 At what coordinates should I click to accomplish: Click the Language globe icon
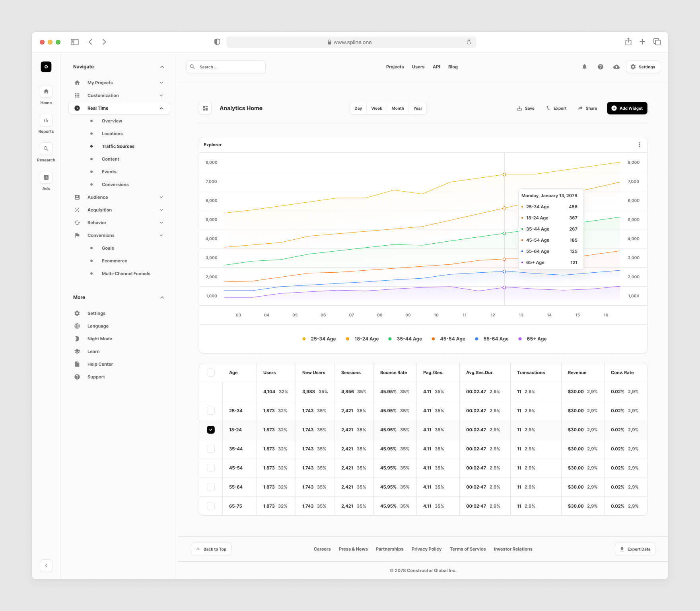[x=77, y=326]
